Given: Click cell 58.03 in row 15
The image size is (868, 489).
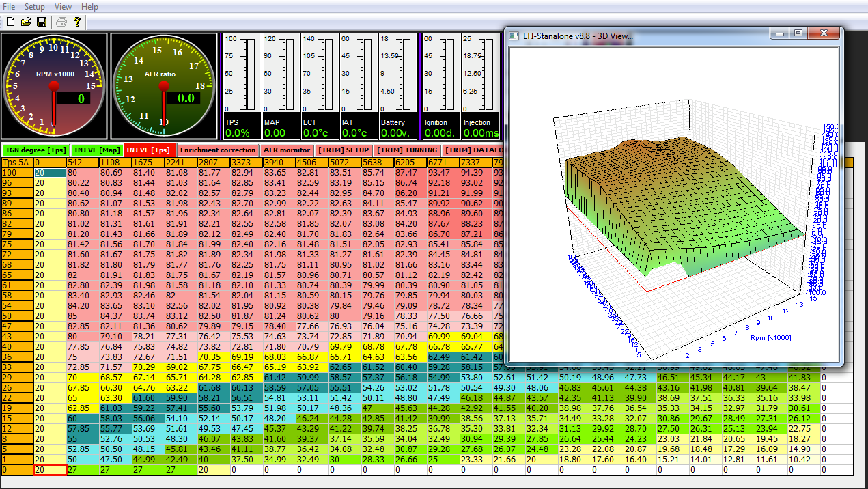Looking at the screenshot, I should click(115, 419).
